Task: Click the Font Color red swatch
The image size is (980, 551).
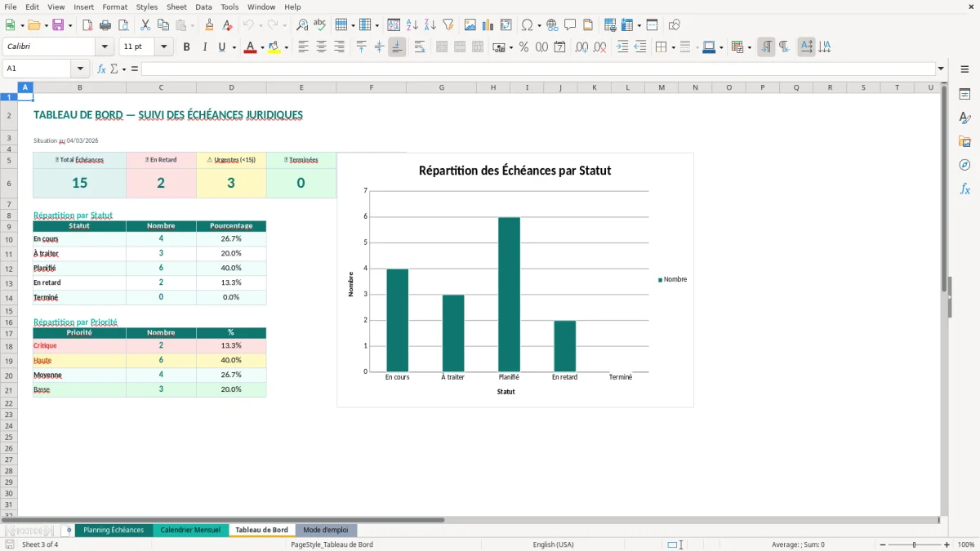Action: (x=249, y=47)
